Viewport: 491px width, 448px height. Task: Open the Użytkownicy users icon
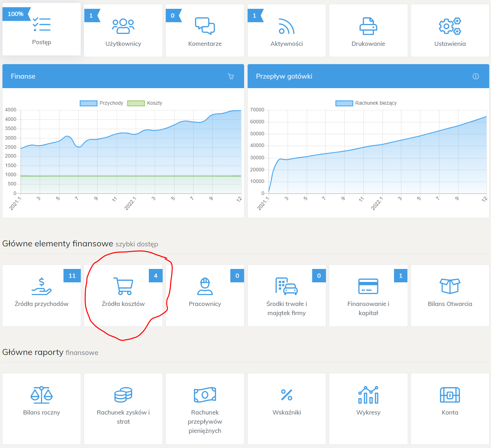coord(123,26)
